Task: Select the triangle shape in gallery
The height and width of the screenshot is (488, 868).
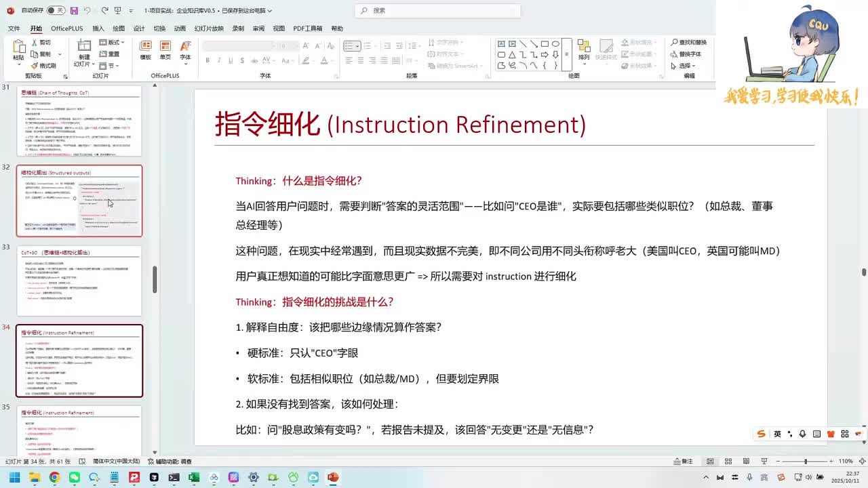Action: coord(512,55)
